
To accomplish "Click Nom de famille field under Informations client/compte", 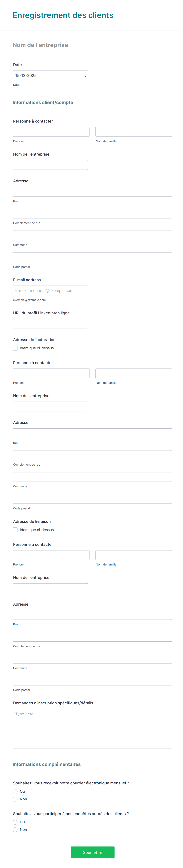I will coord(134,132).
